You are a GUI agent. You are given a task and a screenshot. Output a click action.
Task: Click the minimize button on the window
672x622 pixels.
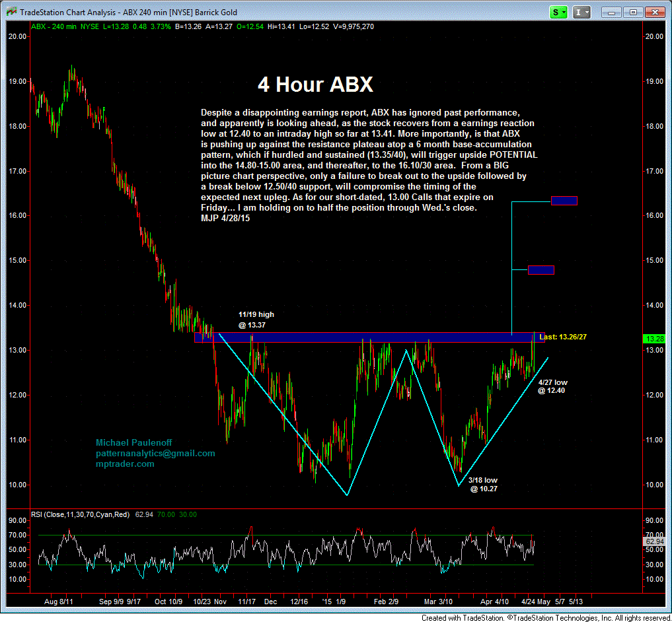[x=611, y=11]
